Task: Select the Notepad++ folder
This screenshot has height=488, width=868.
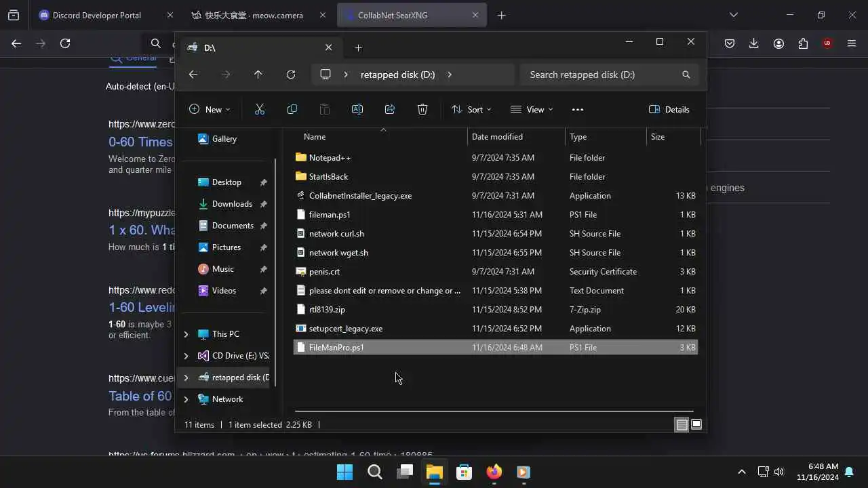Action: pyautogui.click(x=496, y=158)
